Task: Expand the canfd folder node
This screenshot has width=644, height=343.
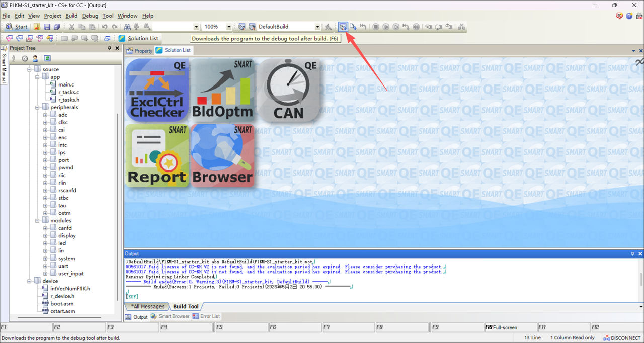Action: (45, 228)
